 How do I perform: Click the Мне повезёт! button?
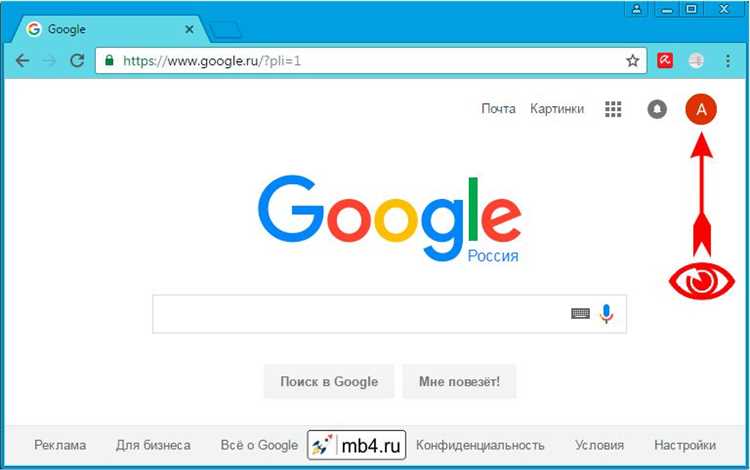tap(459, 382)
